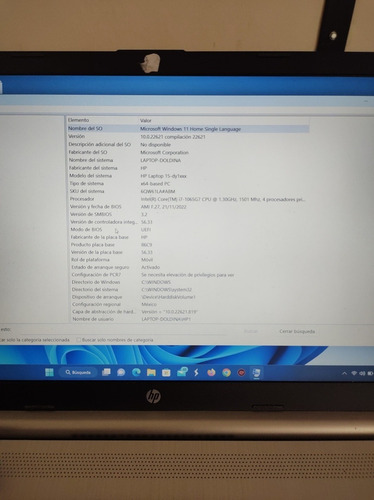Select the 'Versión' 10.0.22621 row
The width and height of the screenshot is (374, 500).
pos(188,137)
